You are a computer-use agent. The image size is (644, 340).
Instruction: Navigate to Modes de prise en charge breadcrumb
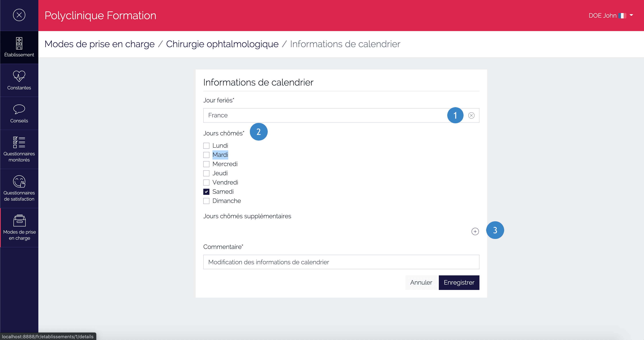point(99,44)
